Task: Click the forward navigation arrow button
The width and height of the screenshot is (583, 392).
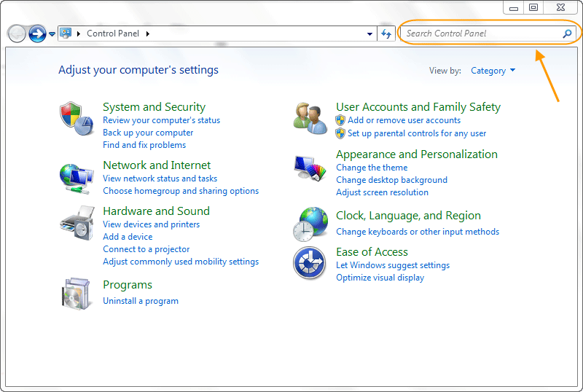Action: click(37, 34)
